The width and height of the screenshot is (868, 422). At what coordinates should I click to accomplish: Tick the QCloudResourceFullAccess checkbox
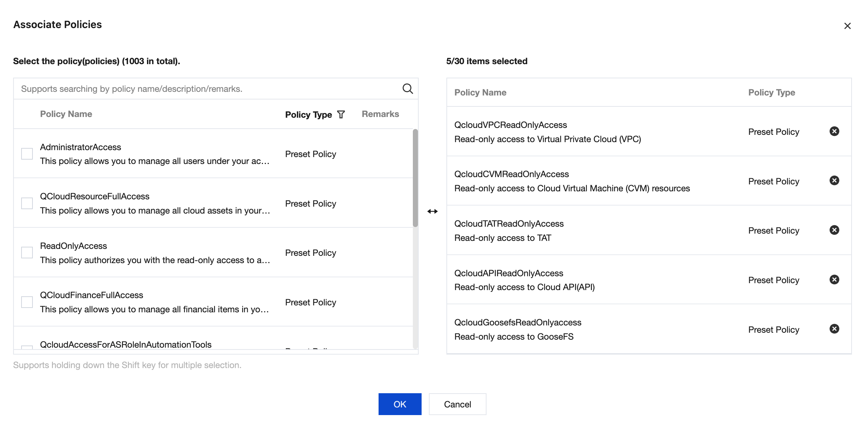[27, 203]
